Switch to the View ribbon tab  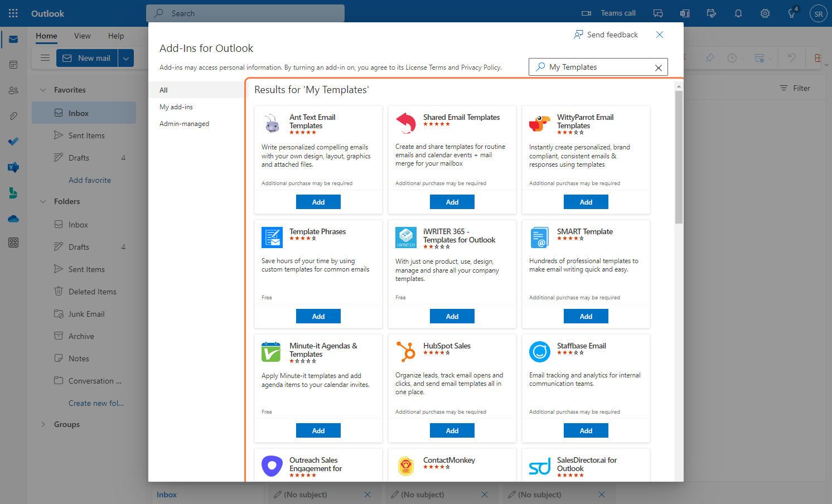[x=83, y=36]
